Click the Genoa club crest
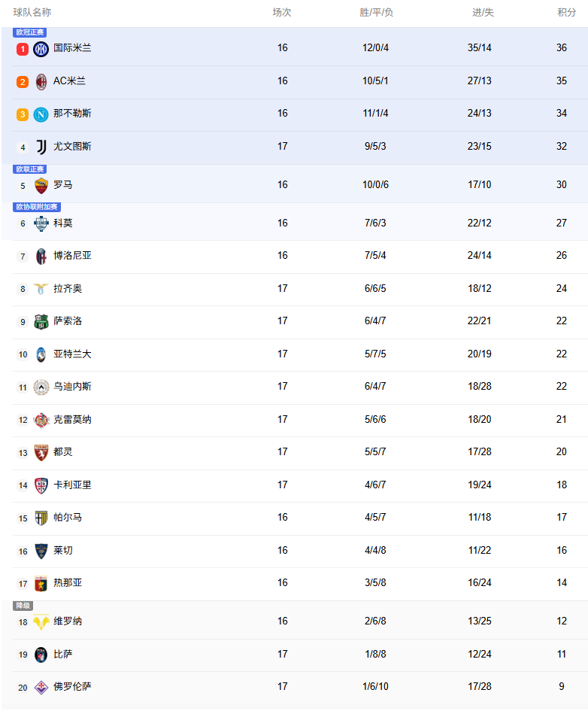The height and width of the screenshot is (717, 588). pos(41,584)
